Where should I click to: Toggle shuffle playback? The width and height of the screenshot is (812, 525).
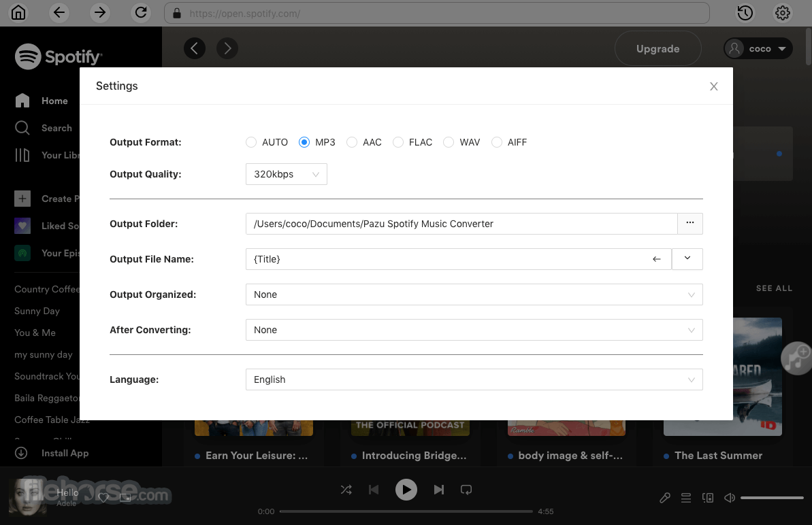346,490
